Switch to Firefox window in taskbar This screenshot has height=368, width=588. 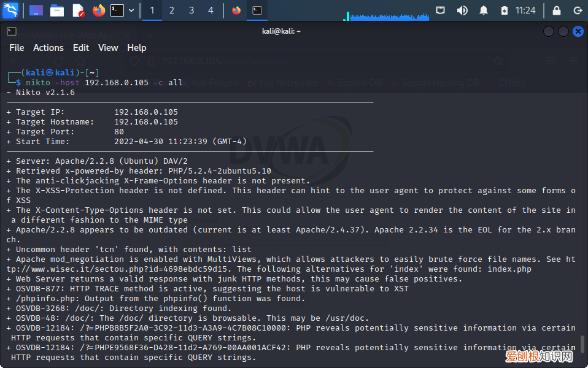point(236,10)
